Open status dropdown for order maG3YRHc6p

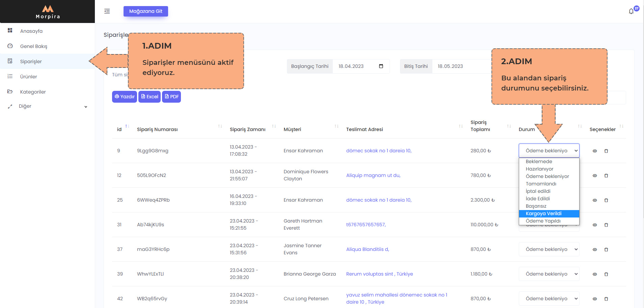549,249
